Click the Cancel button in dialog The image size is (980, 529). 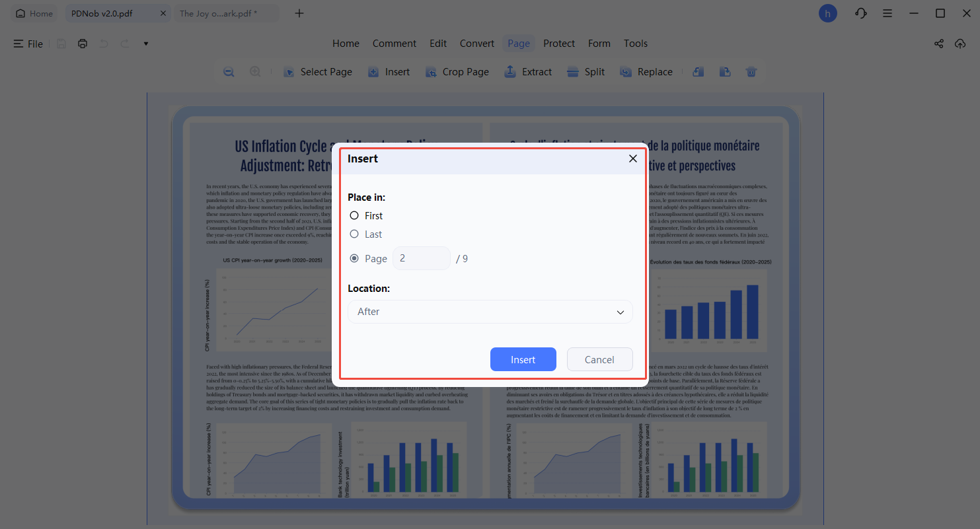(599, 359)
